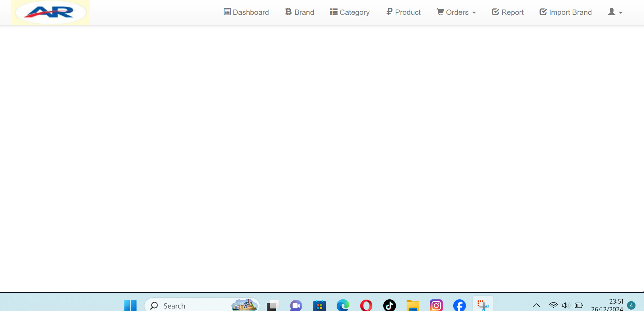This screenshot has height=311, width=644.
Task: Open the Windows Start menu
Action: 130,305
